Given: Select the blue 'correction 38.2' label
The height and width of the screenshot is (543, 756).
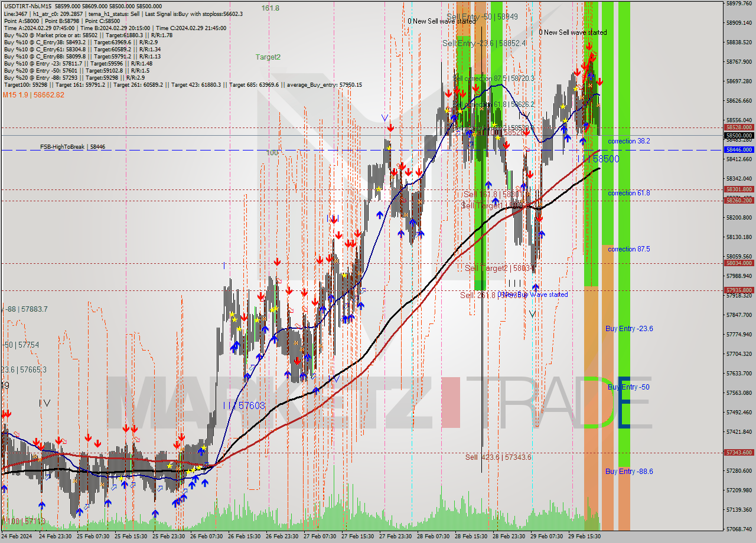Looking at the screenshot, I should pos(629,141).
